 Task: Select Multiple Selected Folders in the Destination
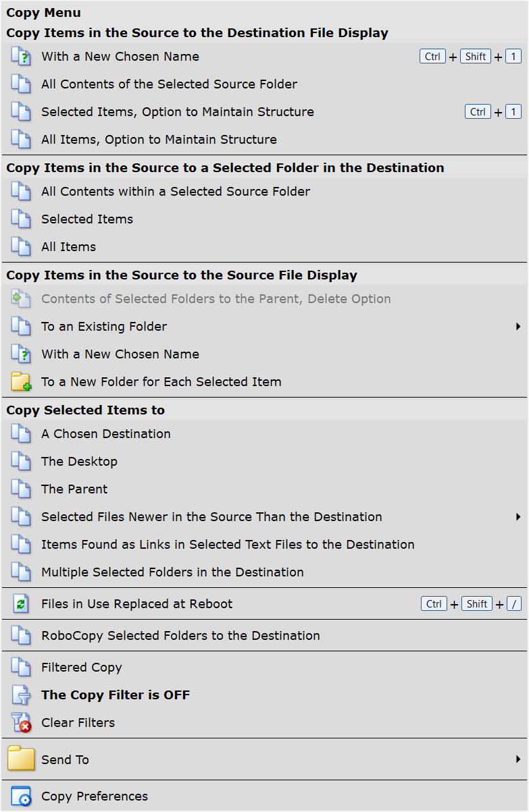[172, 572]
